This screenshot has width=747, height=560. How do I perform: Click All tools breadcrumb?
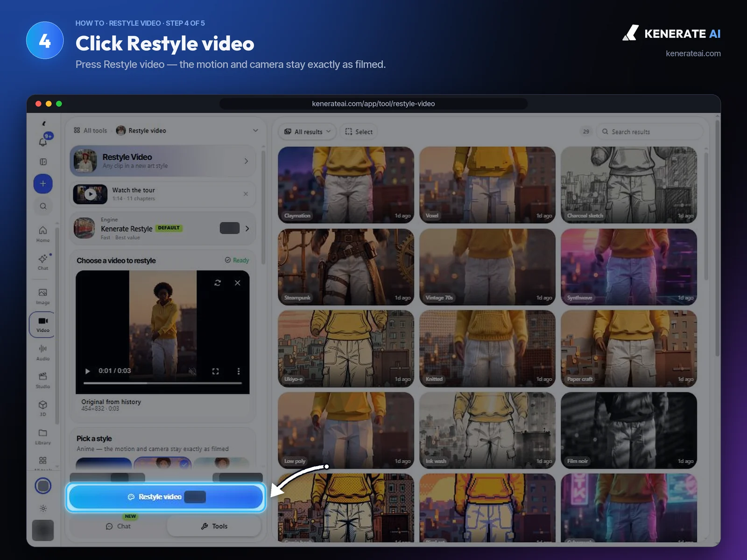(91, 131)
